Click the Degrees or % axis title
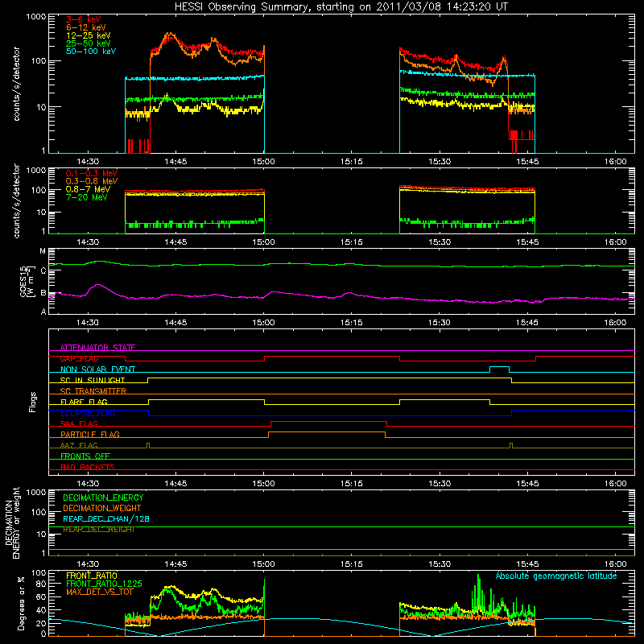 click(x=21, y=603)
